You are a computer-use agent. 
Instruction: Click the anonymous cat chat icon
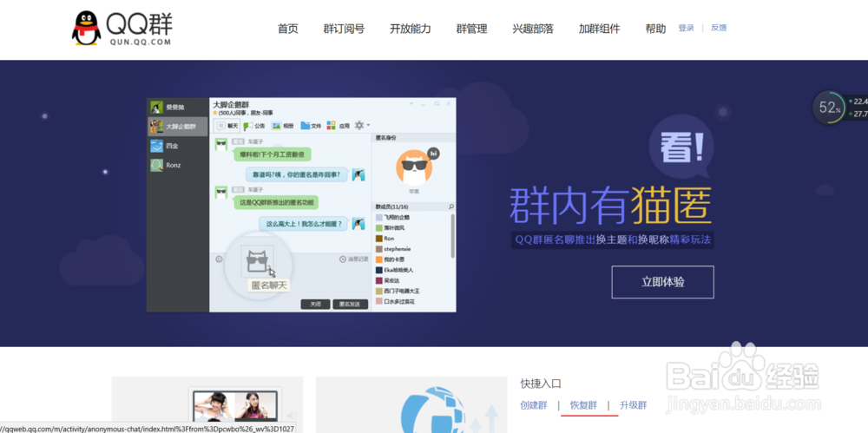(257, 262)
